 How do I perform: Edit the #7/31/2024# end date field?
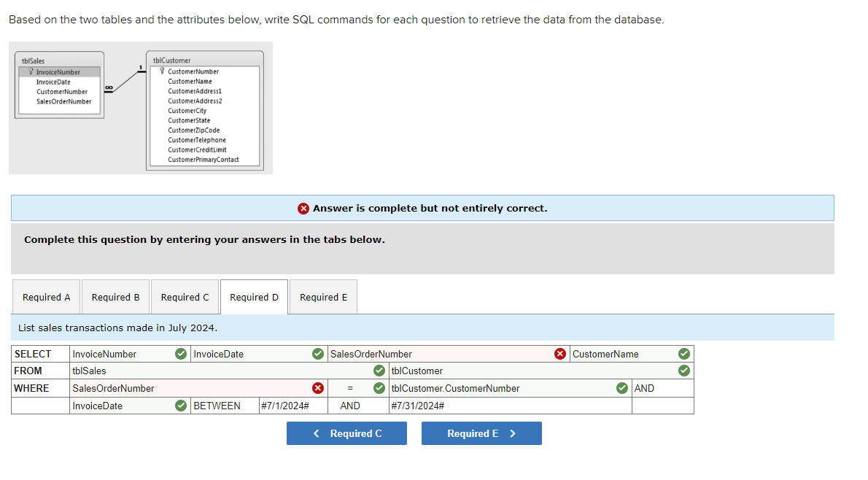click(511, 406)
